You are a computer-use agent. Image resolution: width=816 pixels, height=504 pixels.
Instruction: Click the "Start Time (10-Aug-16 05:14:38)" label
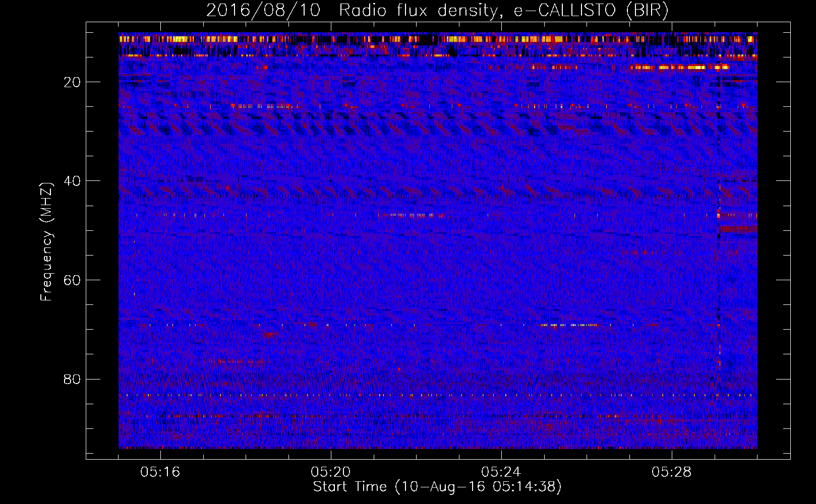(437, 487)
